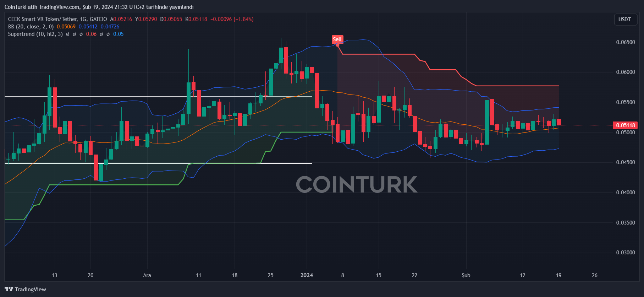
Task: Click the date label 19 on time axis
Action: [x=558, y=275]
